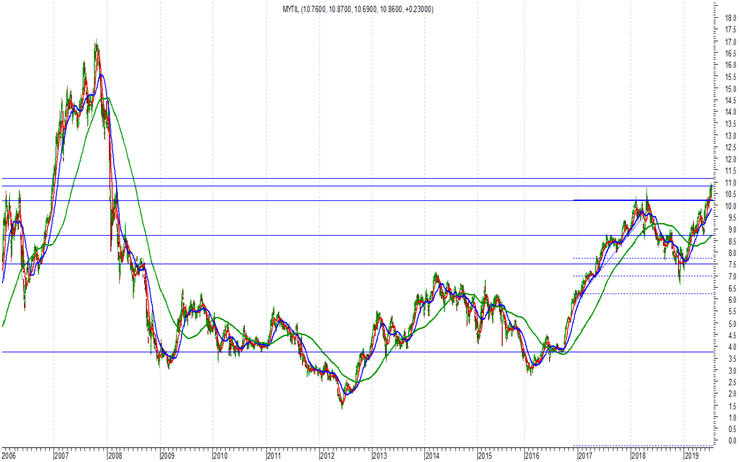
Task: Click the 6.0 price axis label
Action: pos(732,300)
